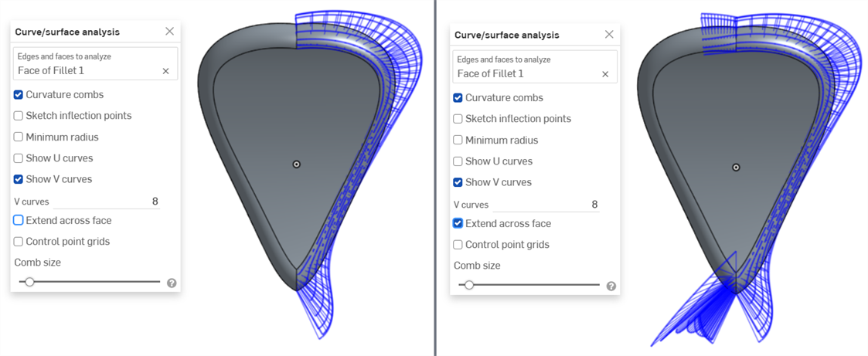868x356 pixels.
Task: Enable Extend across face in left panel
Action: click(x=19, y=220)
